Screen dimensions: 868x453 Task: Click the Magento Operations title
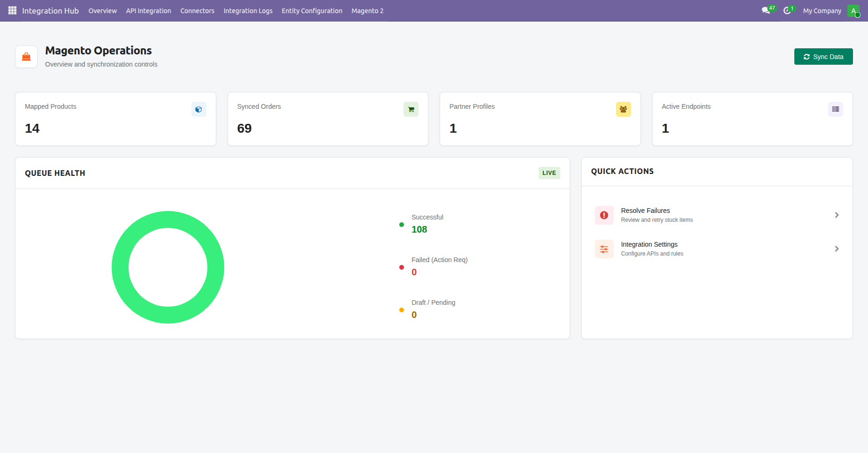tap(99, 51)
